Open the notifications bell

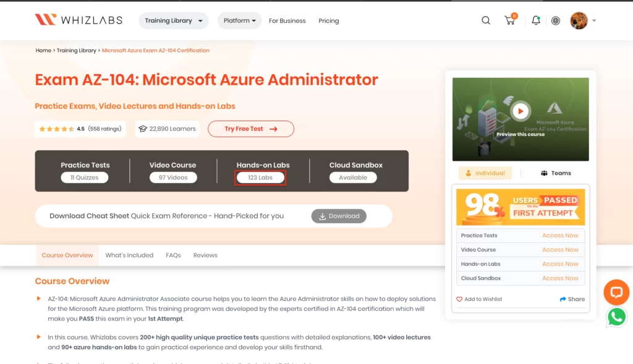536,20
